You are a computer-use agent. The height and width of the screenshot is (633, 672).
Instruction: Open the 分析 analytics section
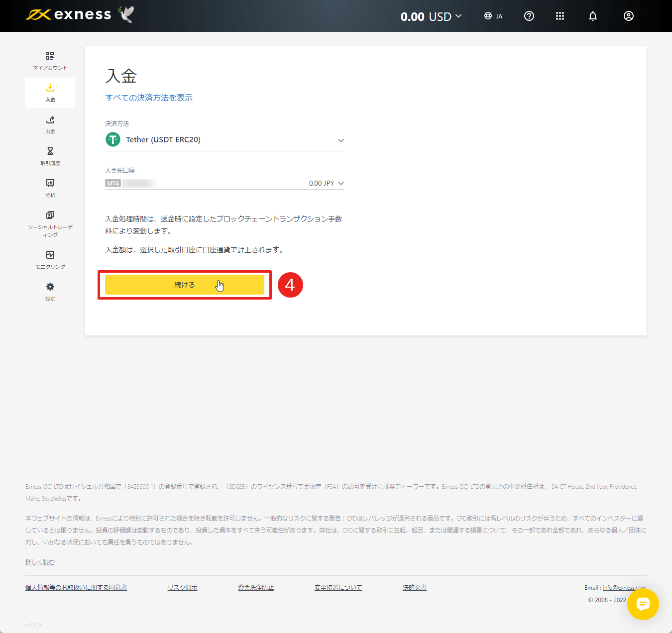point(50,188)
